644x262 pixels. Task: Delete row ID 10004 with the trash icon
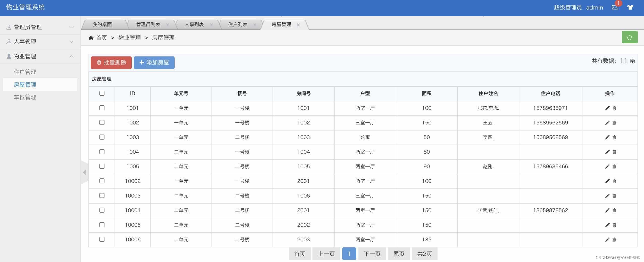pyautogui.click(x=614, y=210)
